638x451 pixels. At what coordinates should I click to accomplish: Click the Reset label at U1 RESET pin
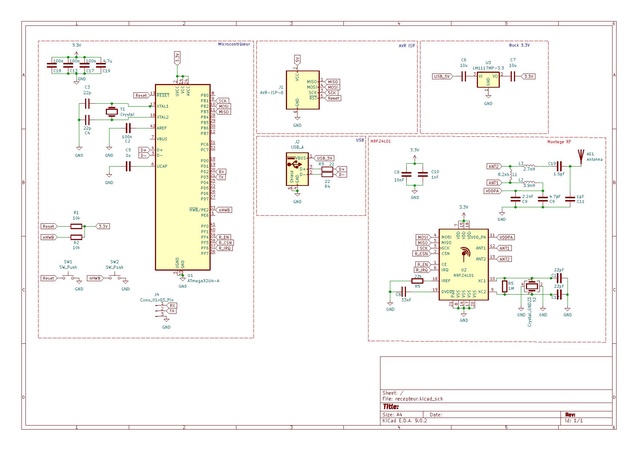point(141,95)
